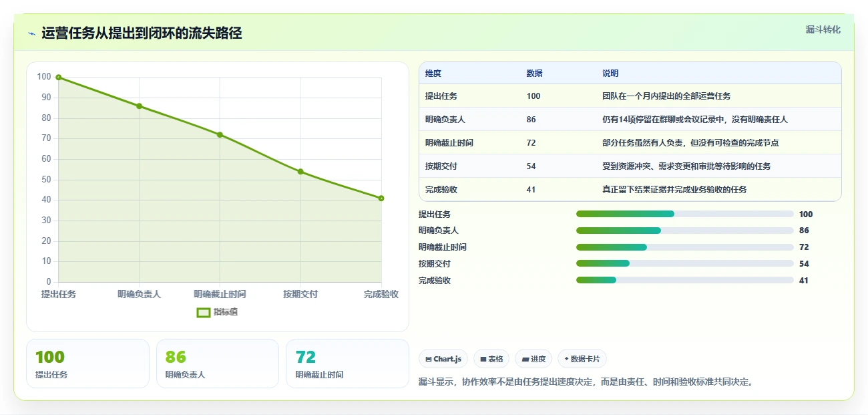This screenshot has height=415, width=868.
Task: Click the progress value 100 beside the bar
Action: [806, 215]
